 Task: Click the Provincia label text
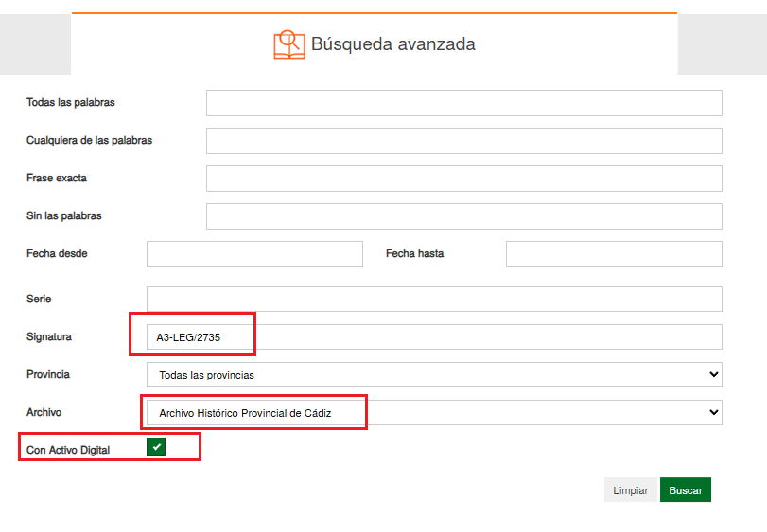48,374
